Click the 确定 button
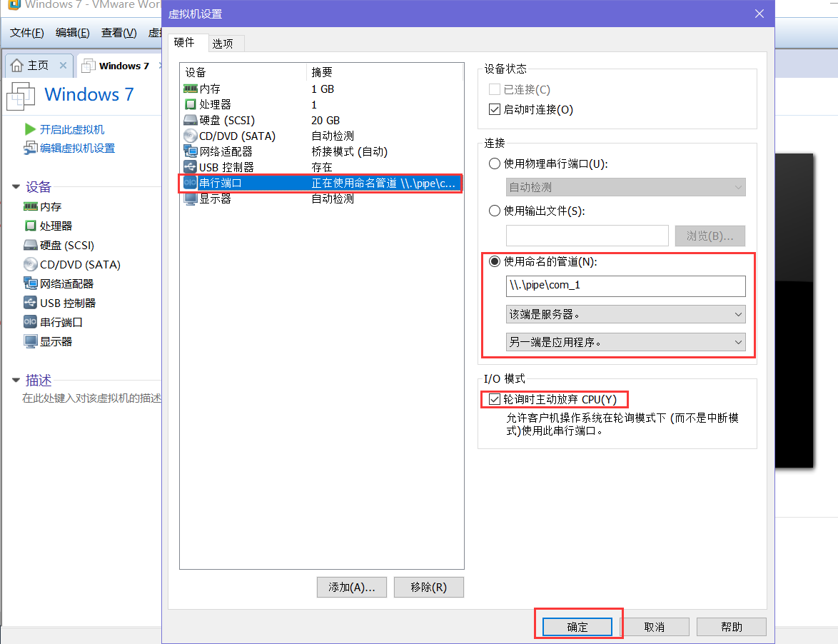Viewport: 838px width, 644px height. tap(577, 627)
